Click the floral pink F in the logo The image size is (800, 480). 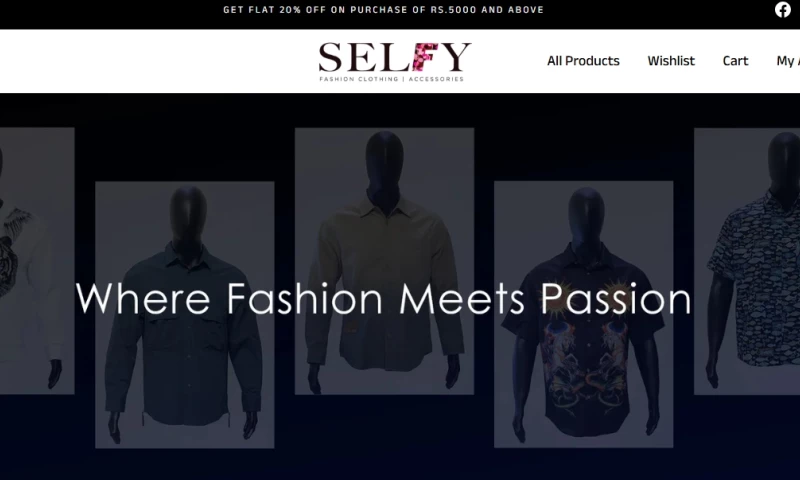(x=426, y=57)
